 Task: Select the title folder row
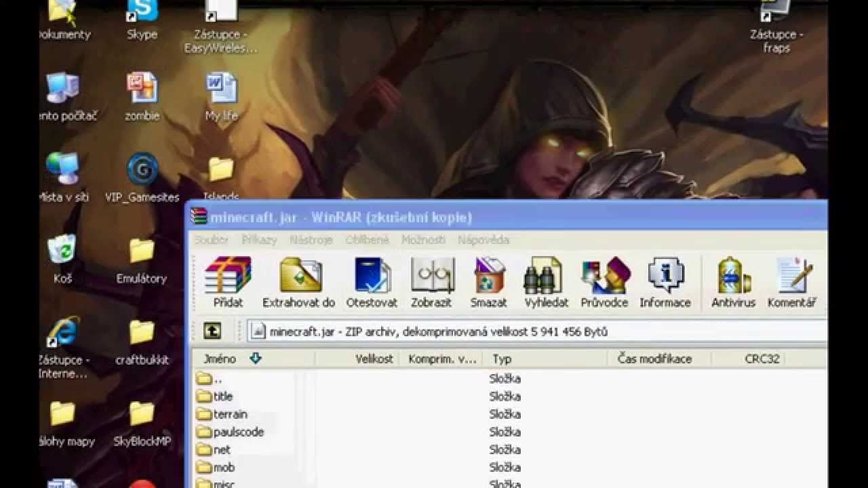coord(510,396)
